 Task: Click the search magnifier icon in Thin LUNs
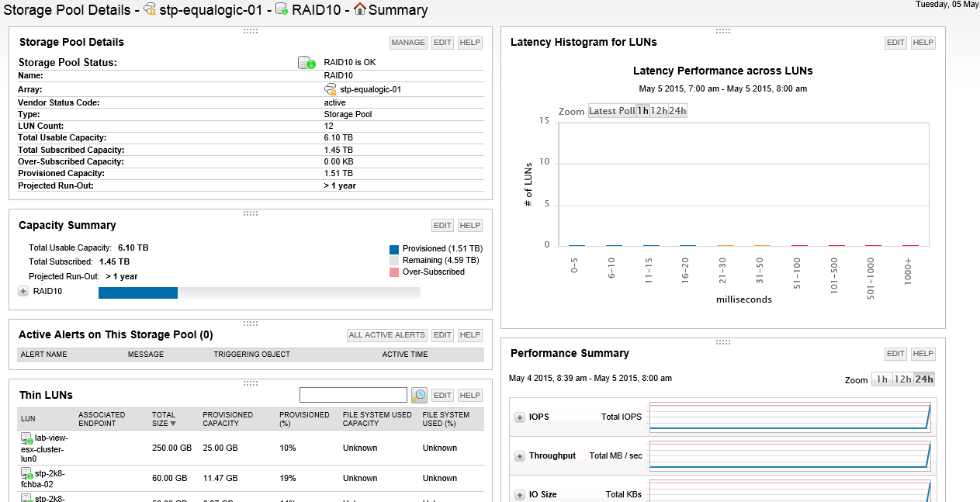(x=419, y=395)
